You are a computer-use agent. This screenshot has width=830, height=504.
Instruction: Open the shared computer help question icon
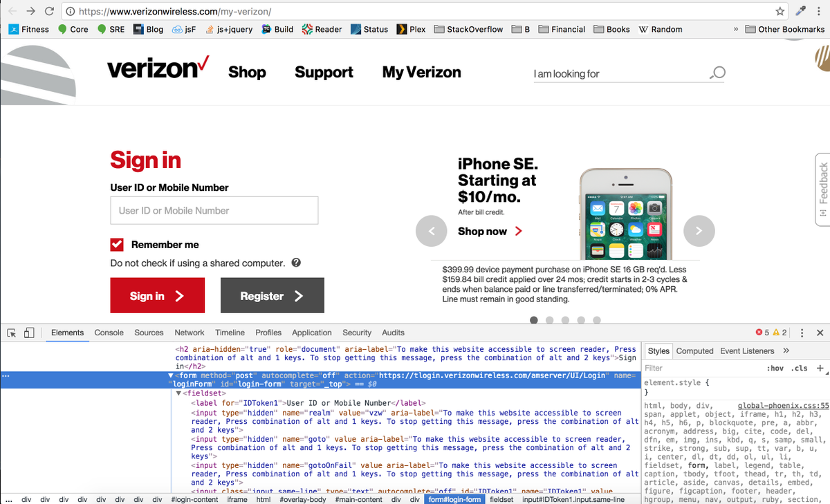(296, 263)
